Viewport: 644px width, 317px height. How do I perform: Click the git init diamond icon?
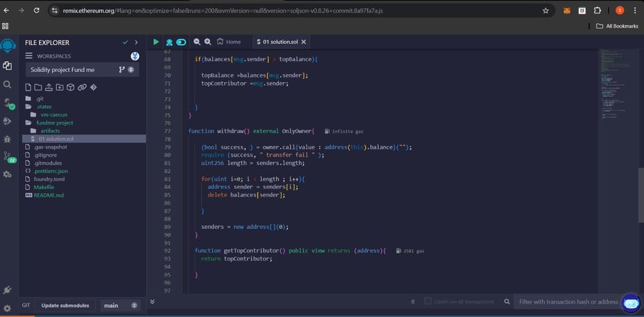click(x=93, y=87)
